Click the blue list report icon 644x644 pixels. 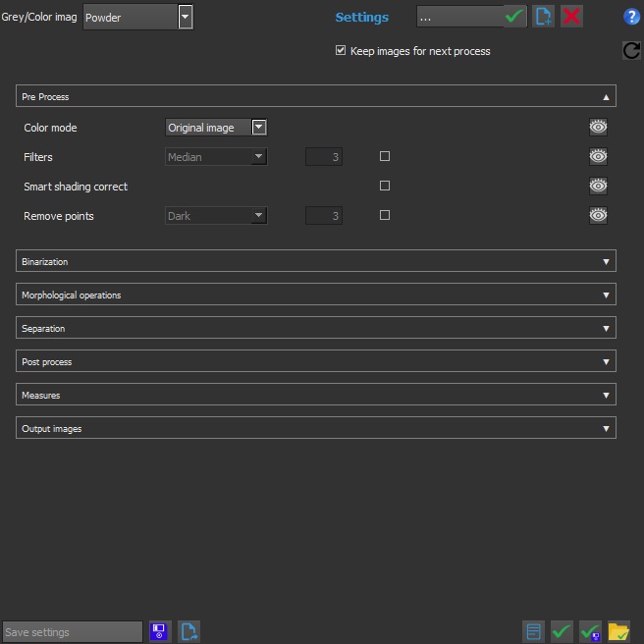pos(533,631)
